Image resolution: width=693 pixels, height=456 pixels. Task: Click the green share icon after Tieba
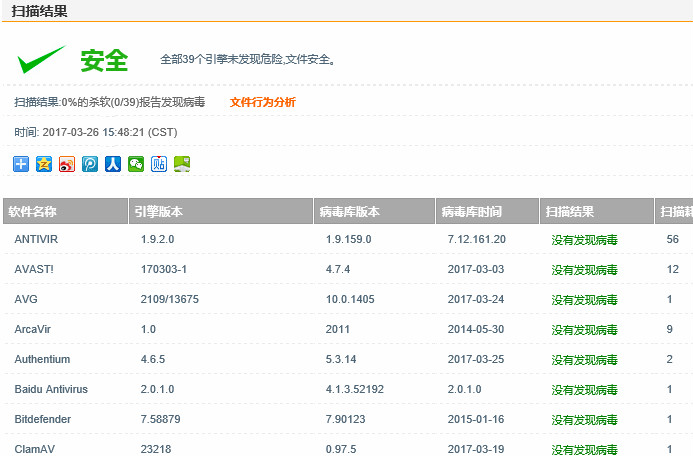pos(182,164)
